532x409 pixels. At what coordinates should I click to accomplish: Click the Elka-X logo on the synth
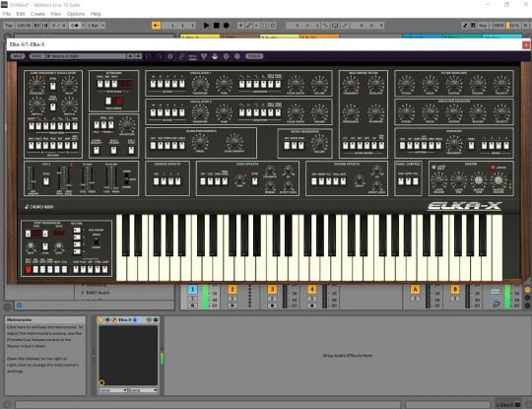click(464, 206)
